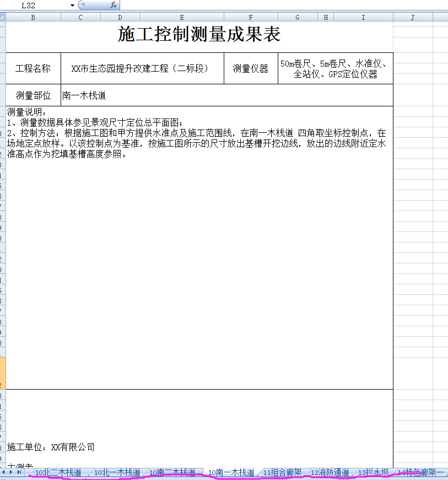448x480 pixels.
Task: Switch to the 12消防通道 sheet tab
Action: point(330,472)
